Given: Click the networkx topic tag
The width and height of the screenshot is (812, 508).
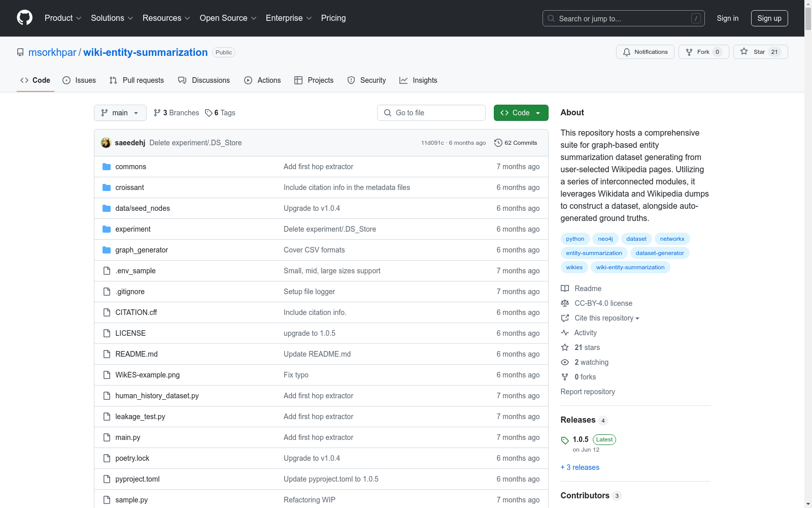Looking at the screenshot, I should pos(672,239).
